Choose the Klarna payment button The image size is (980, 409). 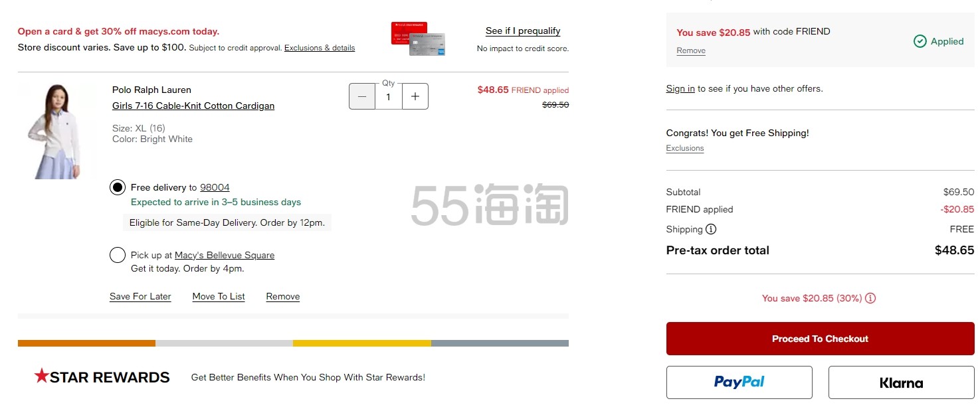coord(901,382)
